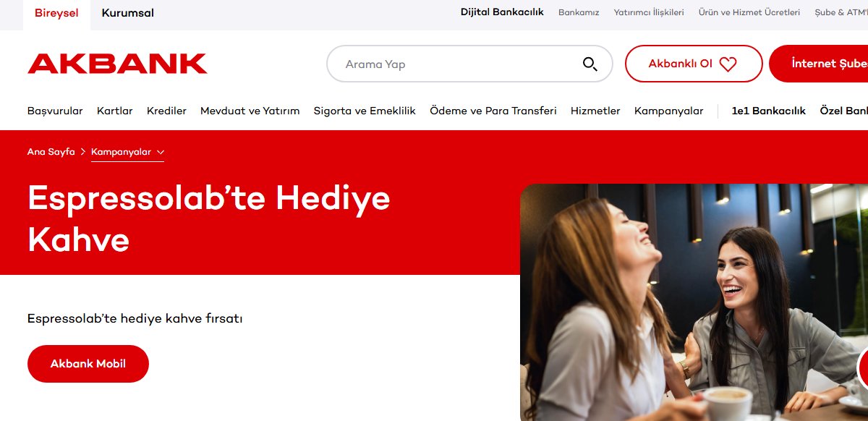Click the magnifier search icon
The image size is (868, 421).
tap(590, 64)
